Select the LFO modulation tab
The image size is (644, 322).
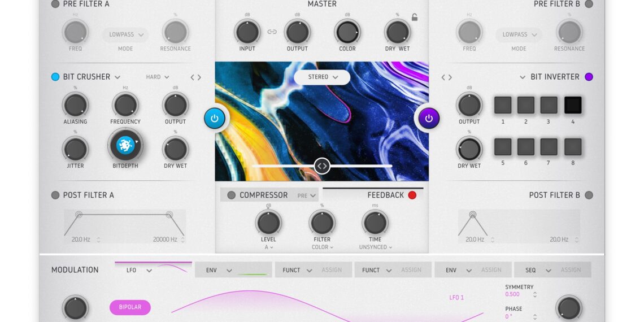153,270
